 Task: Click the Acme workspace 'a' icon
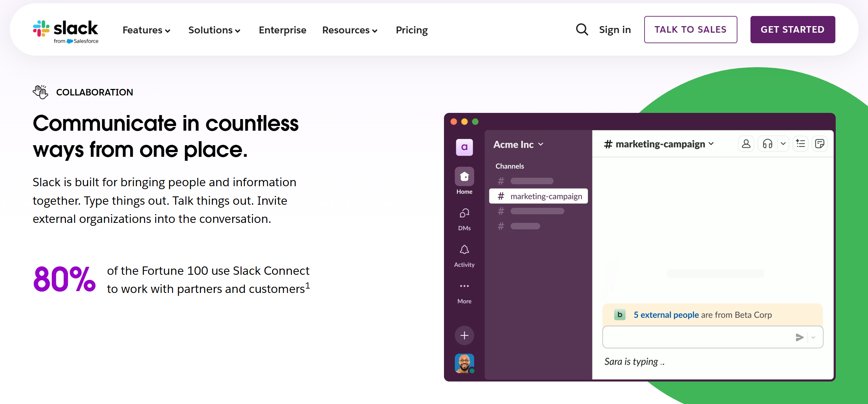[464, 147]
